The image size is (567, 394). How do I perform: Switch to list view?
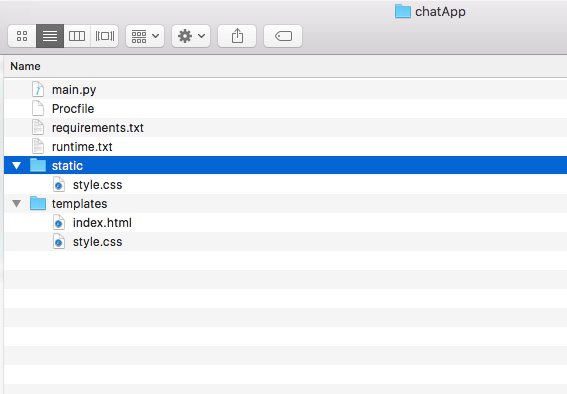pos(50,36)
